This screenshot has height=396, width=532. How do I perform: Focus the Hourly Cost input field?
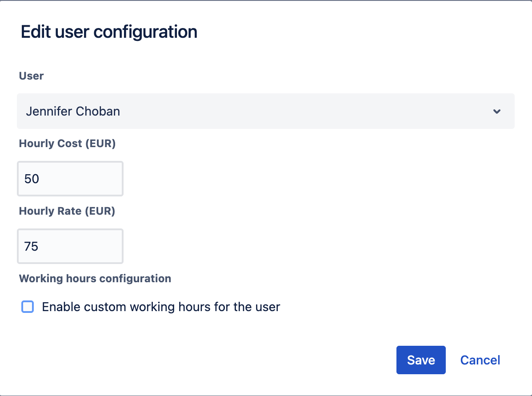(x=70, y=179)
